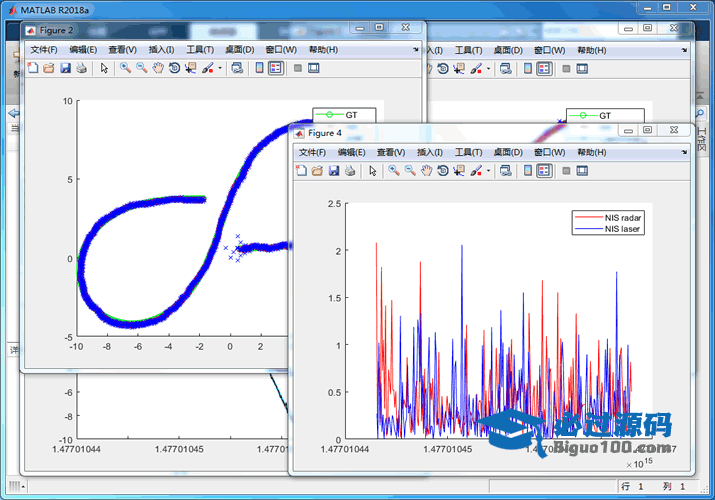Open 帮助(H) menu in Figure 2
Image resolution: width=715 pixels, height=500 pixels.
click(x=323, y=50)
